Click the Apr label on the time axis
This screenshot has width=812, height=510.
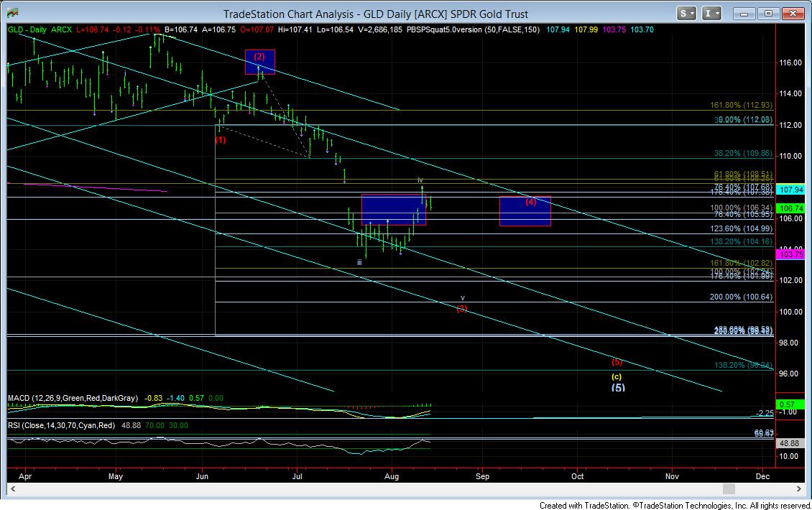(25, 476)
